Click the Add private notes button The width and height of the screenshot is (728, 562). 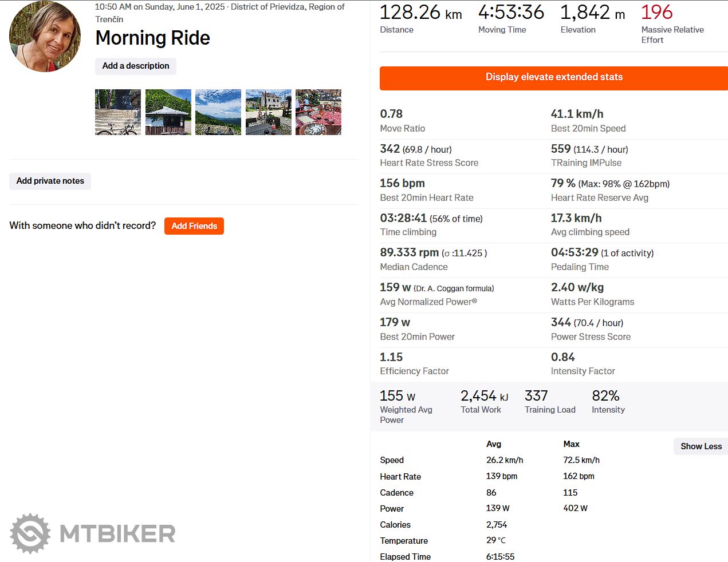click(x=50, y=181)
